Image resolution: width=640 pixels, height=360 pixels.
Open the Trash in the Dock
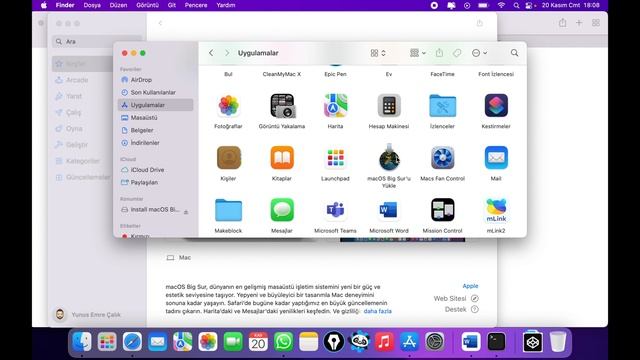coord(558,342)
